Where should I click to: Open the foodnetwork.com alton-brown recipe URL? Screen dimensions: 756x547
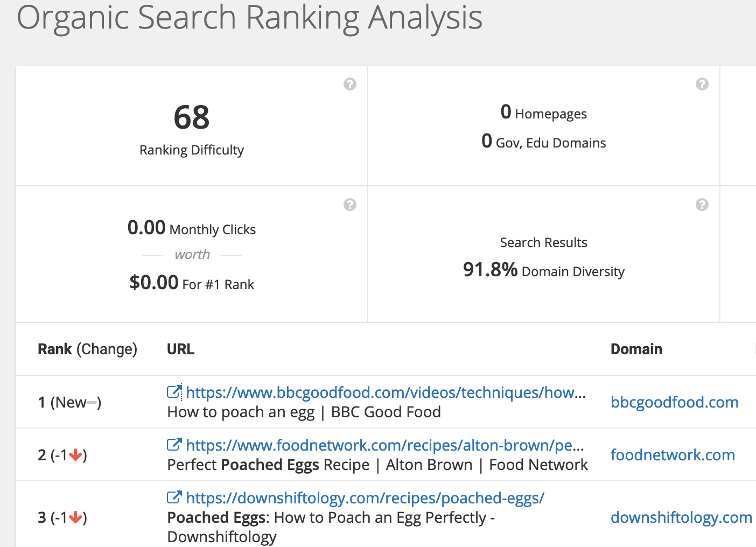[384, 445]
